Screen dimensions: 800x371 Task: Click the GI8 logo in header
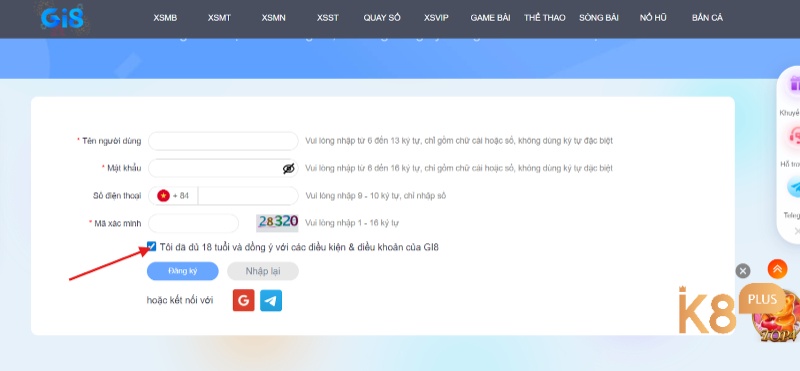[x=62, y=19]
